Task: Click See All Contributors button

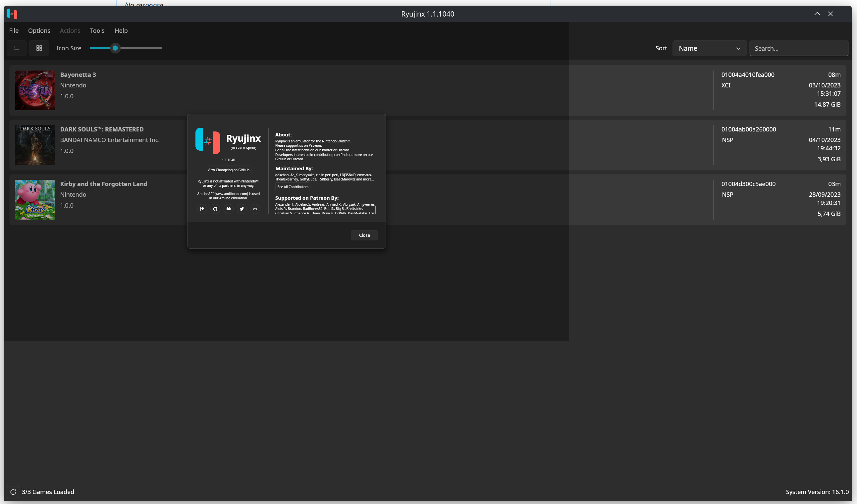Action: [x=293, y=186]
